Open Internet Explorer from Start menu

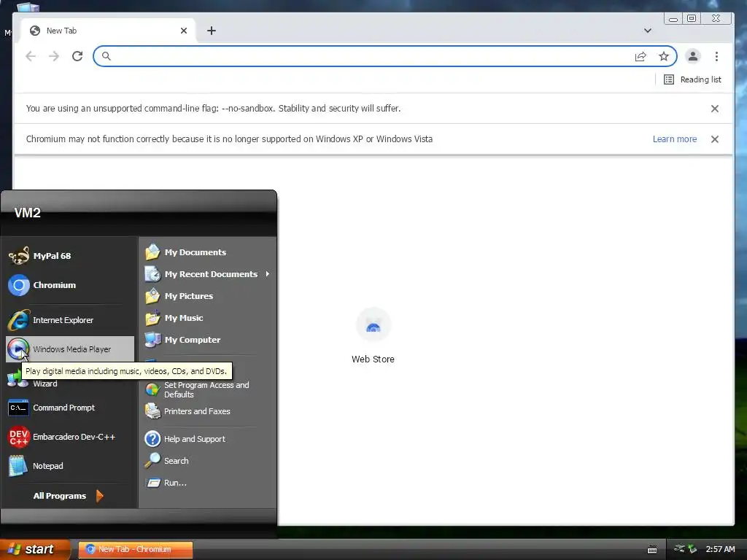tap(69, 320)
